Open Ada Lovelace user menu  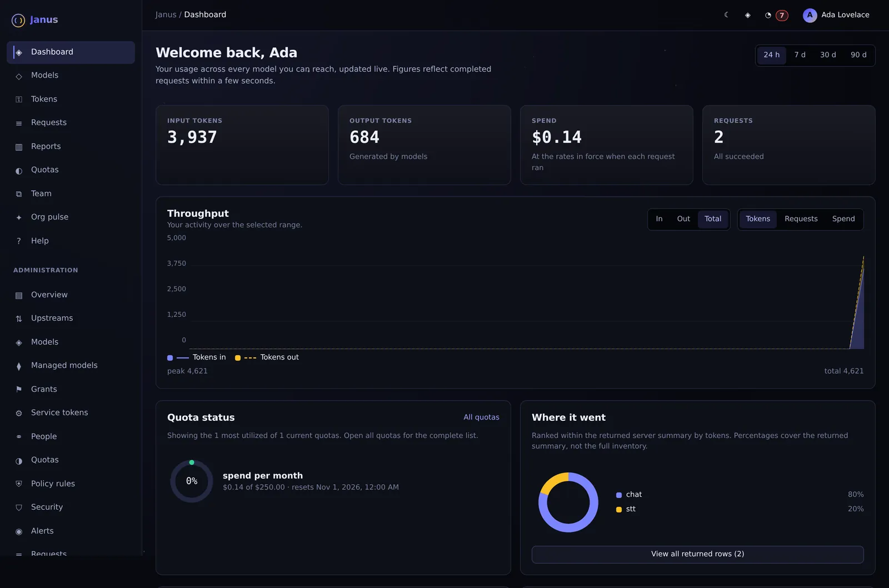pyautogui.click(x=836, y=15)
